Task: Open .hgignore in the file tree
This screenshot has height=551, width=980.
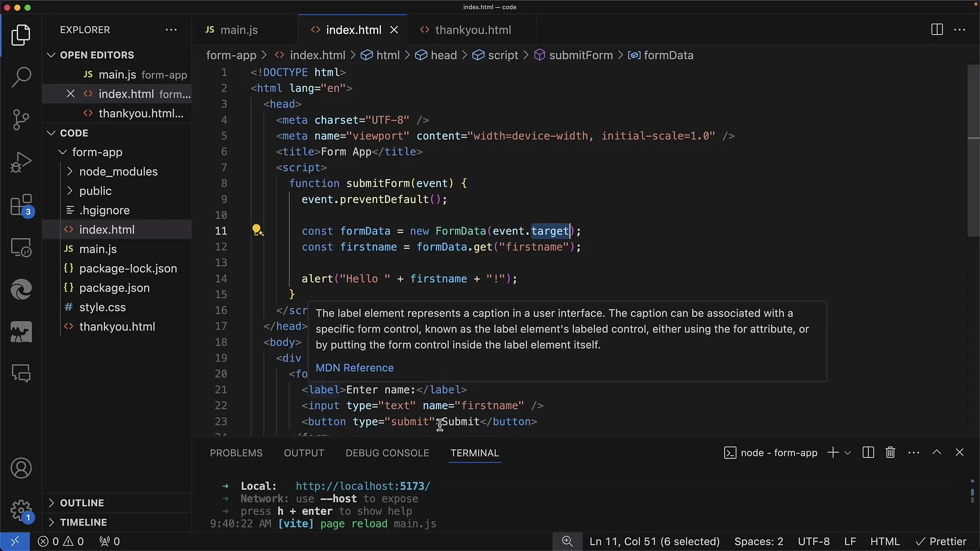Action: point(117,210)
